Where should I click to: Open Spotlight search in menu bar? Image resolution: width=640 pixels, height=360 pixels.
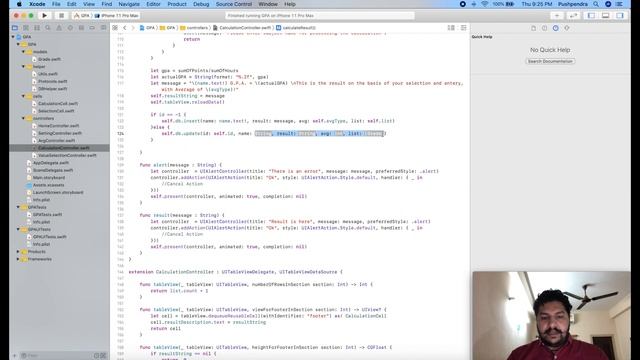pyautogui.click(x=596, y=4)
